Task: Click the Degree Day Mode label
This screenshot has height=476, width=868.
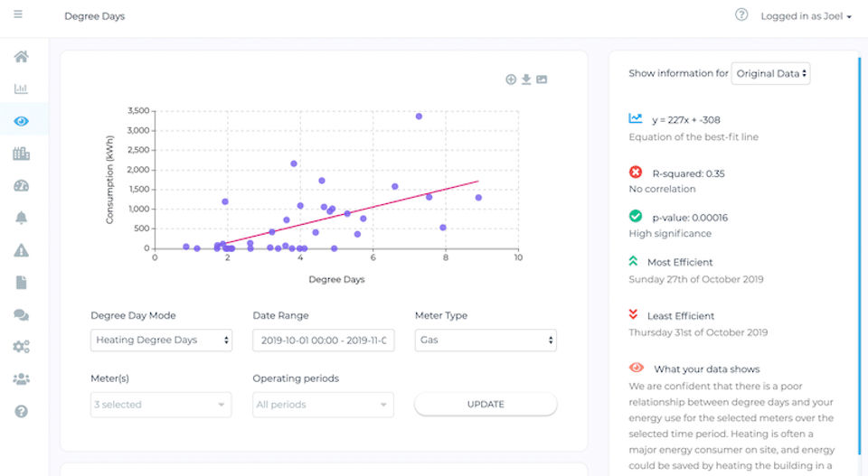Action: (133, 315)
